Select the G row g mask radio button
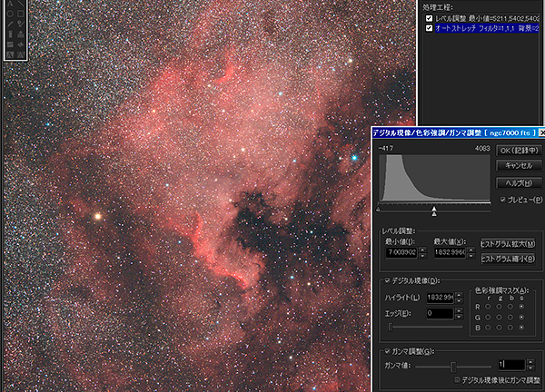 [x=499, y=317]
